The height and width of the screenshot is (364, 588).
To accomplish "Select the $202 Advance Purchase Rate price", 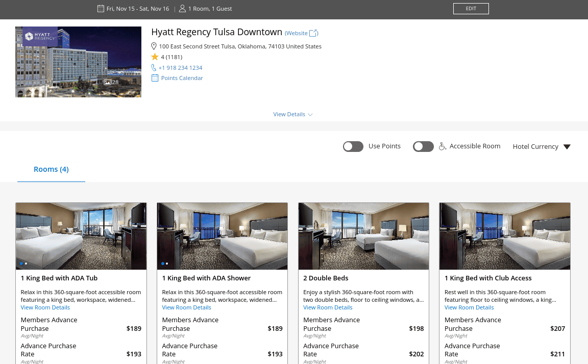I will (x=416, y=354).
